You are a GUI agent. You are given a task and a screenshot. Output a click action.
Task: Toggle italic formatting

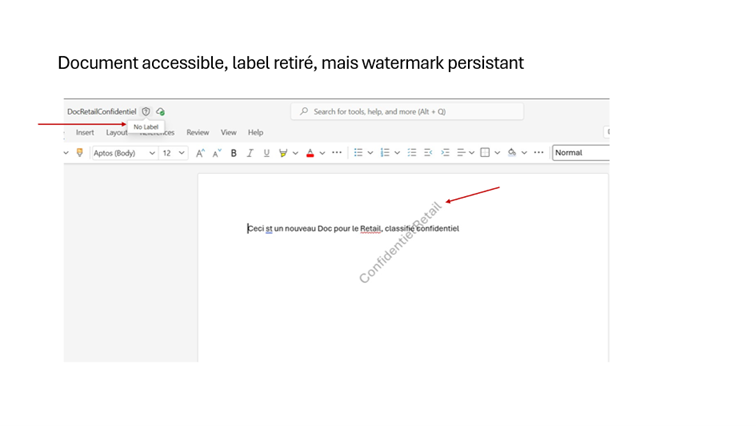[x=250, y=153]
